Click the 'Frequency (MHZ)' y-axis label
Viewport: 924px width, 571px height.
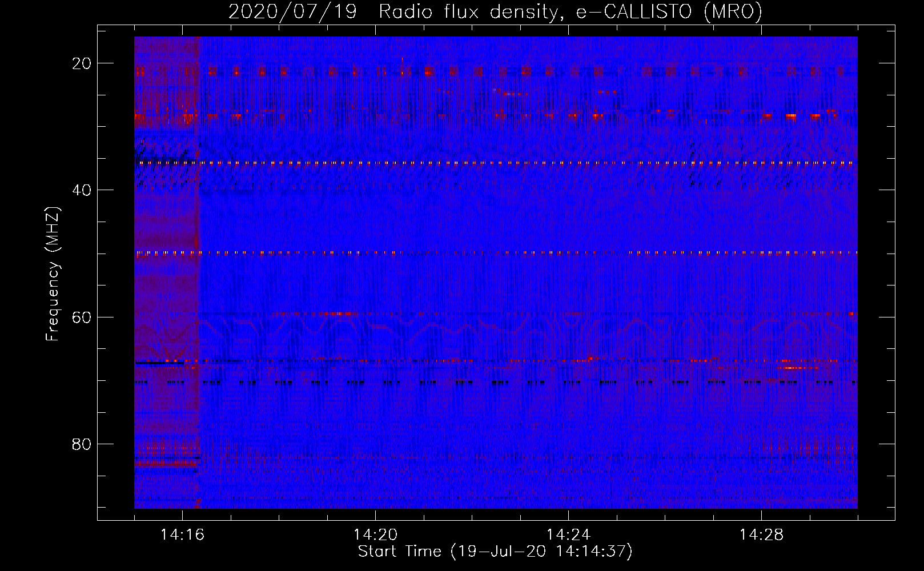(53, 274)
